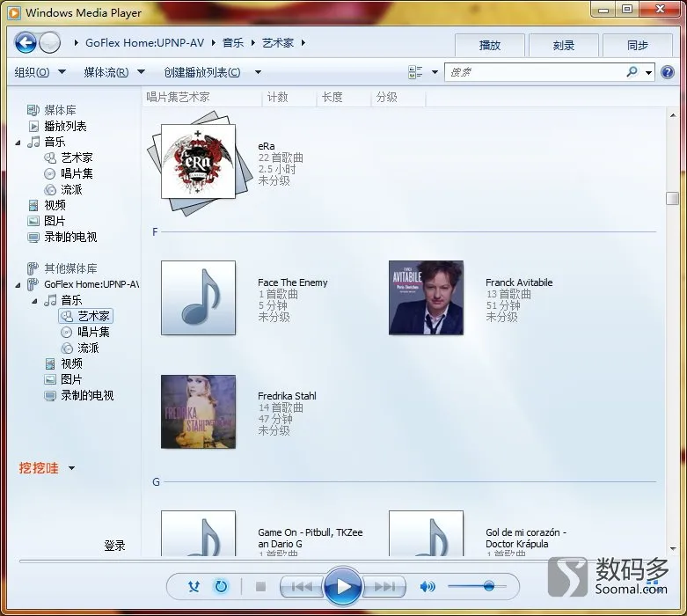This screenshot has height=616, width=687.
Task: Open the 媒体流(R) menu
Action: 114,72
